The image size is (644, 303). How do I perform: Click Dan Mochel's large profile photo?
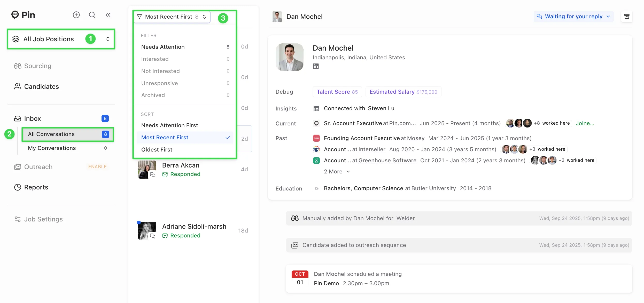pos(290,57)
